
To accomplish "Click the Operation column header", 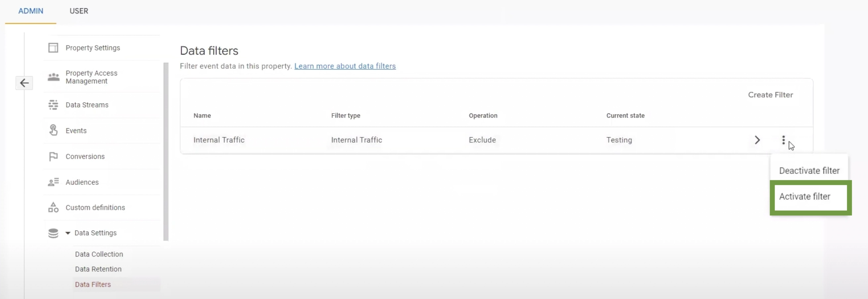I will (x=483, y=115).
